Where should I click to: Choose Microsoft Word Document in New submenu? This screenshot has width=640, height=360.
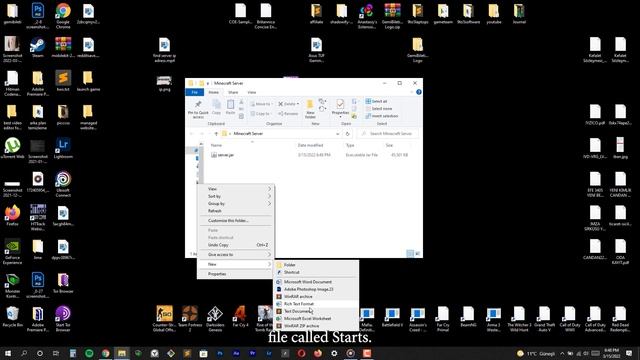316,282
